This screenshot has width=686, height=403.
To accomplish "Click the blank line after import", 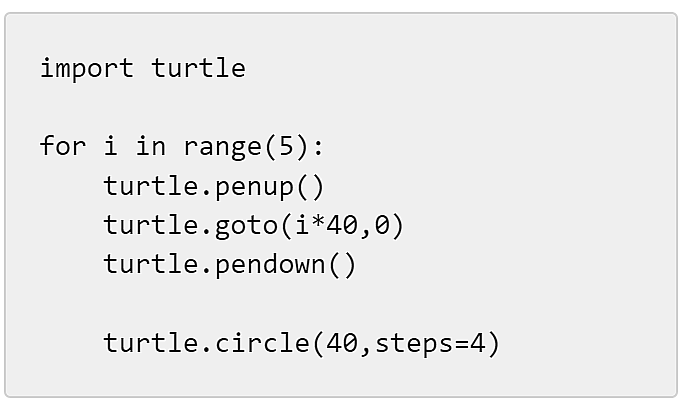I will tap(341, 107).
